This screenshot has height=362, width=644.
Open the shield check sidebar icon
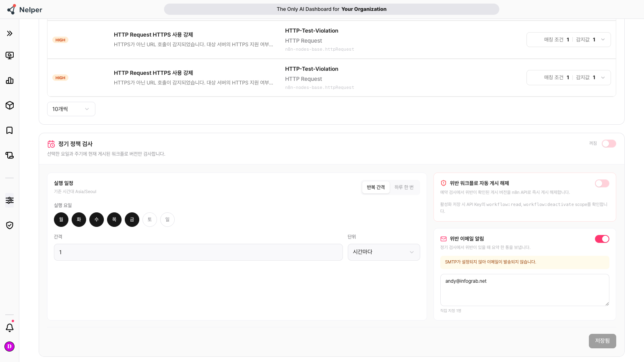point(10,225)
